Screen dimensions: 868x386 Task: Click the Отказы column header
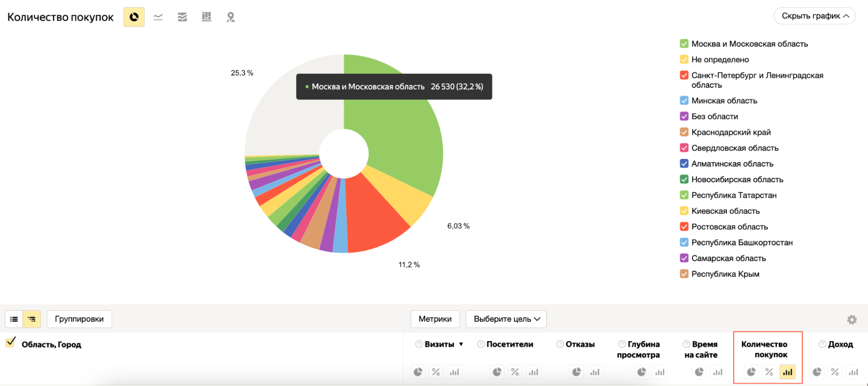tap(580, 344)
